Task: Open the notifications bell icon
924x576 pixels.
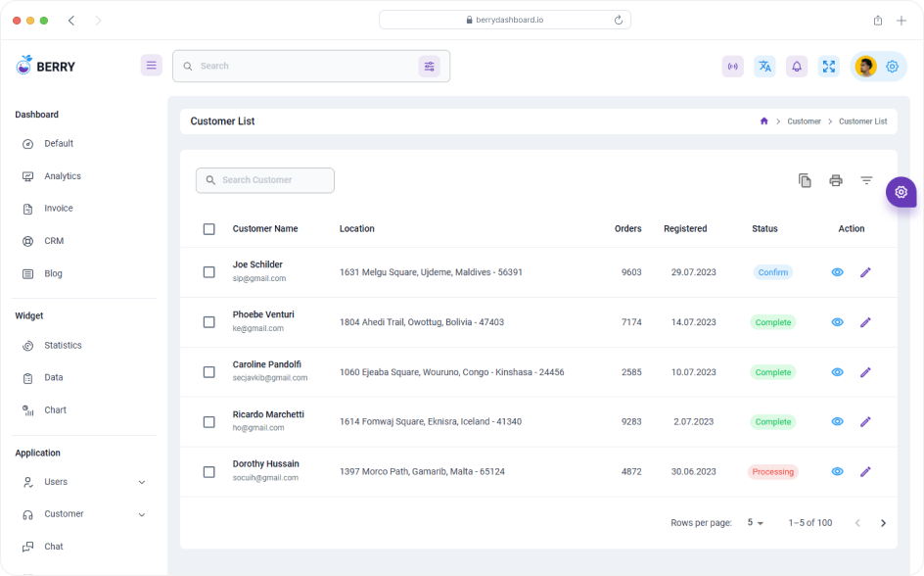Action: (x=797, y=66)
